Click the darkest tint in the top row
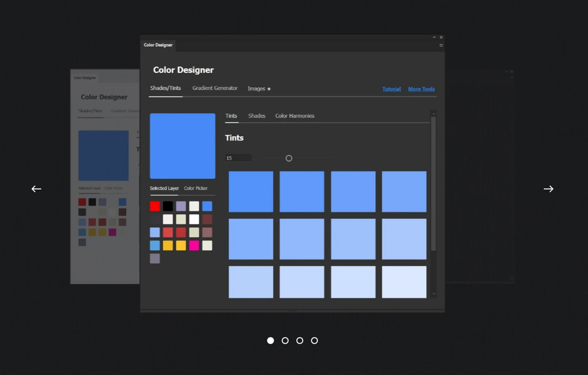Screen dimensions: 588x375 (x=251, y=192)
